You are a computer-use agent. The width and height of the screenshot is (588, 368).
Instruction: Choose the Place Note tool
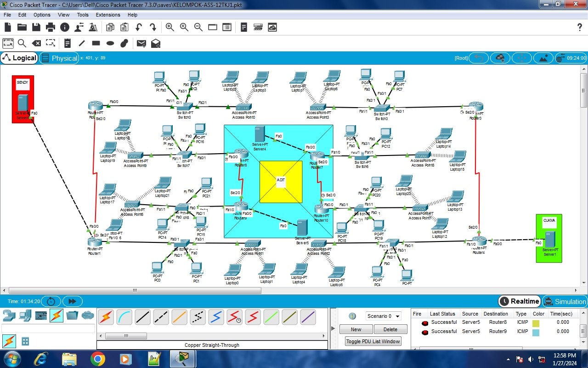(68, 43)
